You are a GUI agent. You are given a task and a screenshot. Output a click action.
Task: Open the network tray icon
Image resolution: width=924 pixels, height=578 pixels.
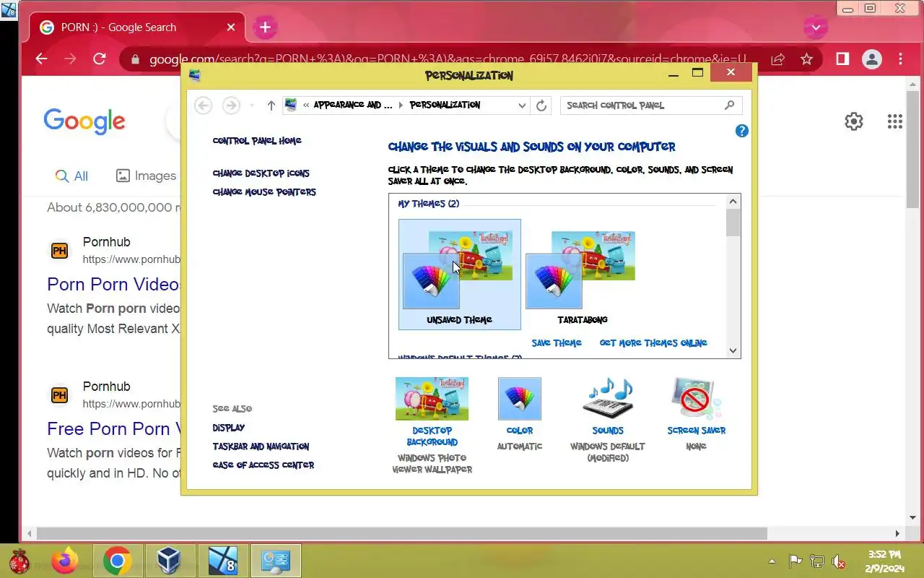(x=817, y=561)
